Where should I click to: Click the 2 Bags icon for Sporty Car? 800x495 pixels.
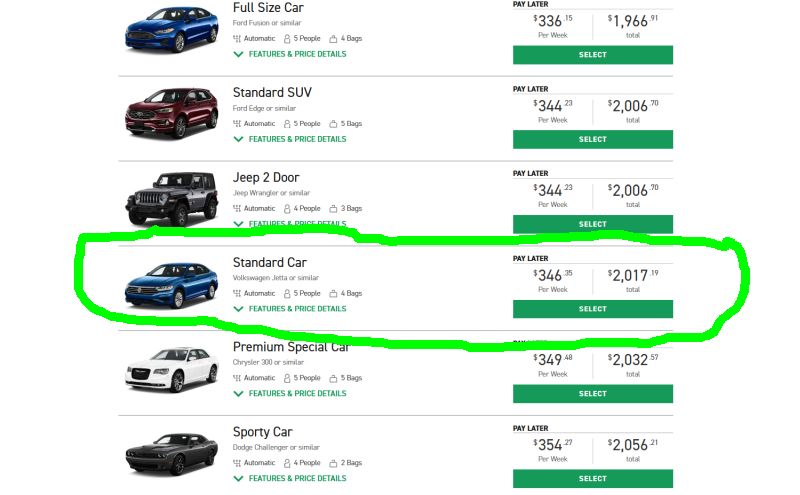pyautogui.click(x=334, y=463)
